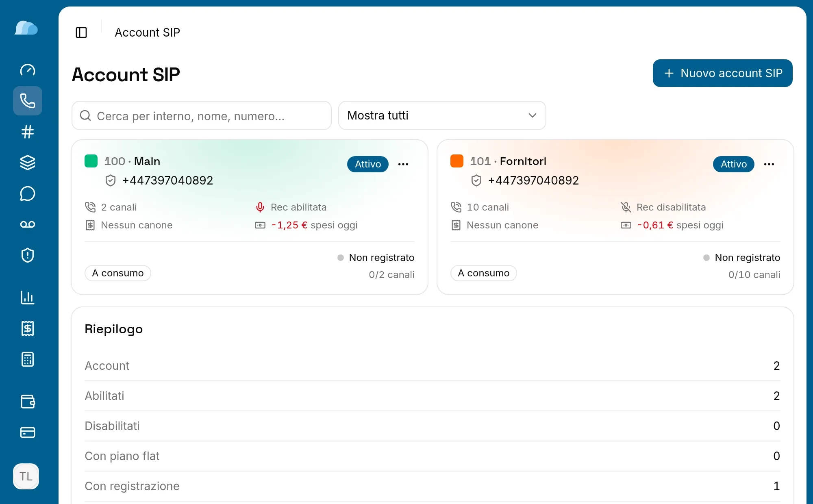The image size is (813, 504).
Task: Click the Nuovo account SIP button
Action: pyautogui.click(x=723, y=73)
